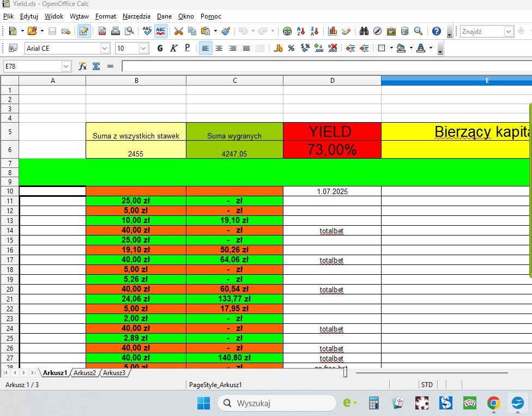Click Sort Ascending icon
Screen dimensions: 532x416
pyautogui.click(x=300, y=31)
